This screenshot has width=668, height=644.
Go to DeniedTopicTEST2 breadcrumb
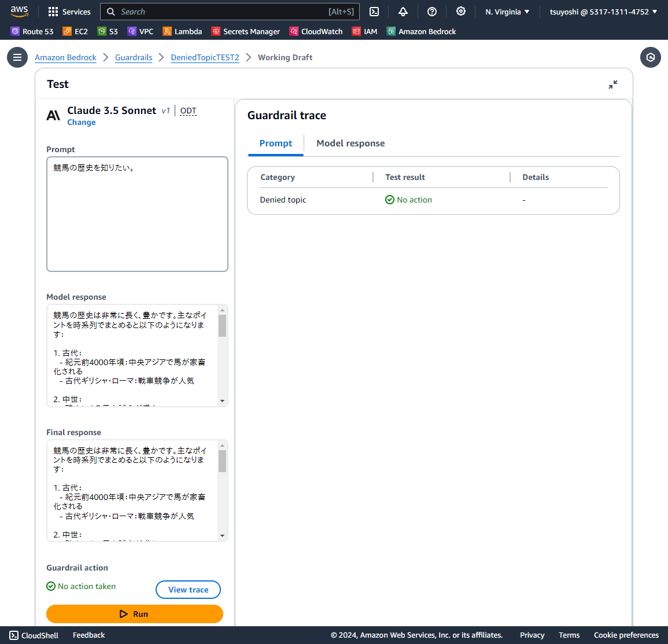[x=205, y=57]
